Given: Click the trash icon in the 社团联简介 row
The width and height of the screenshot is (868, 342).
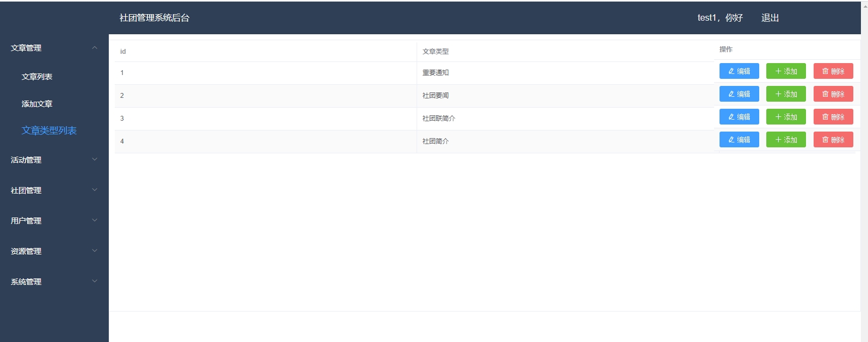Looking at the screenshot, I should pos(826,117).
